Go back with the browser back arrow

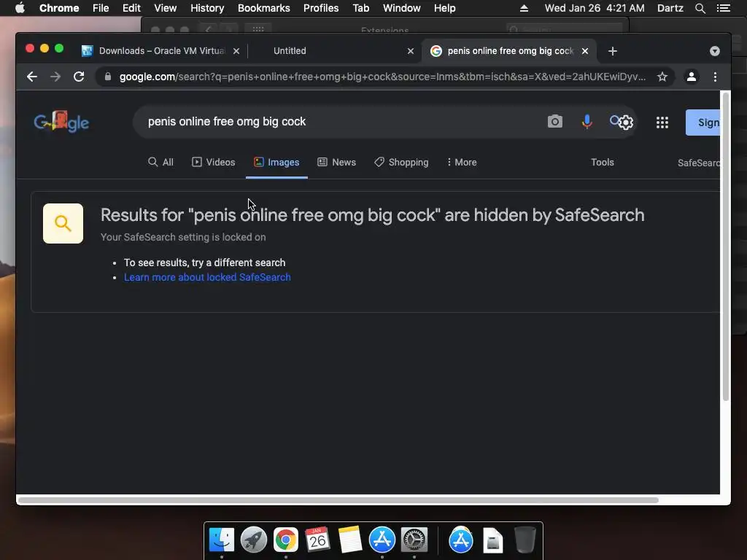pos(32,77)
